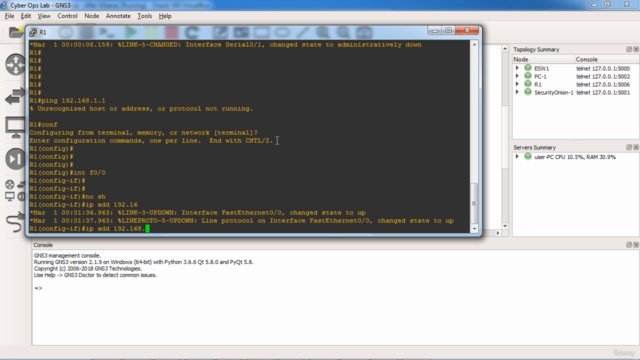Click SecurityOnion-1 green status icon
Image resolution: width=640 pixels, height=360 pixels.
(528, 92)
